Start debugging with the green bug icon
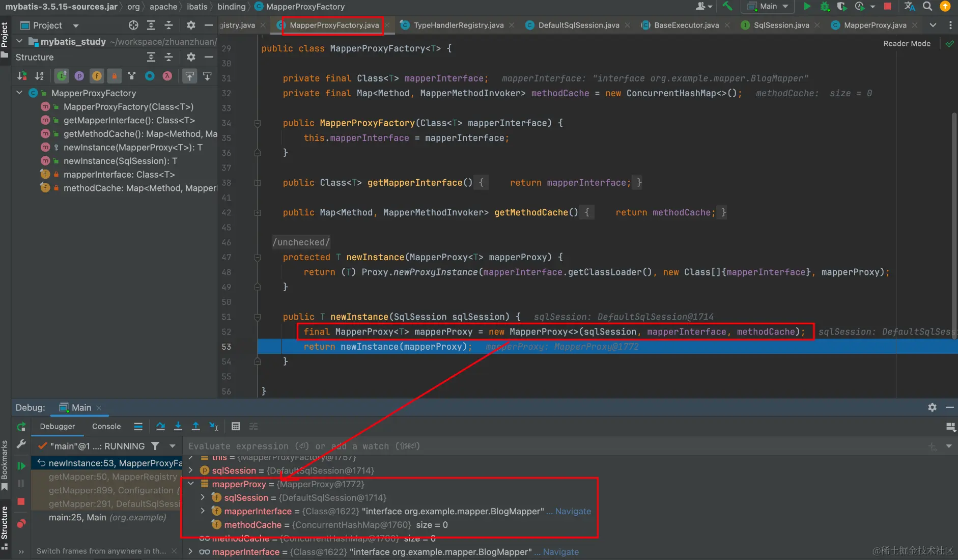 tap(825, 7)
